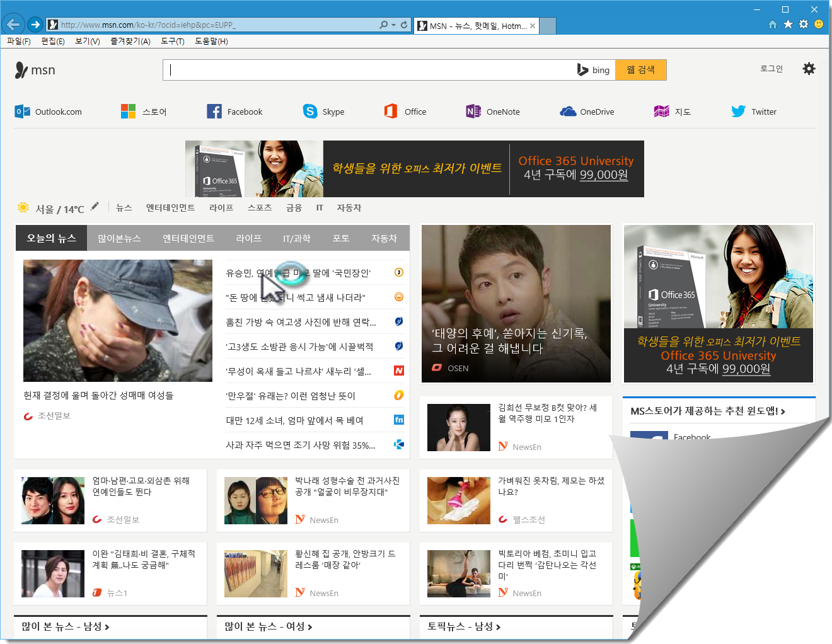Image resolution: width=832 pixels, height=644 pixels.
Task: Open IT in the navigation bar
Action: (x=320, y=208)
